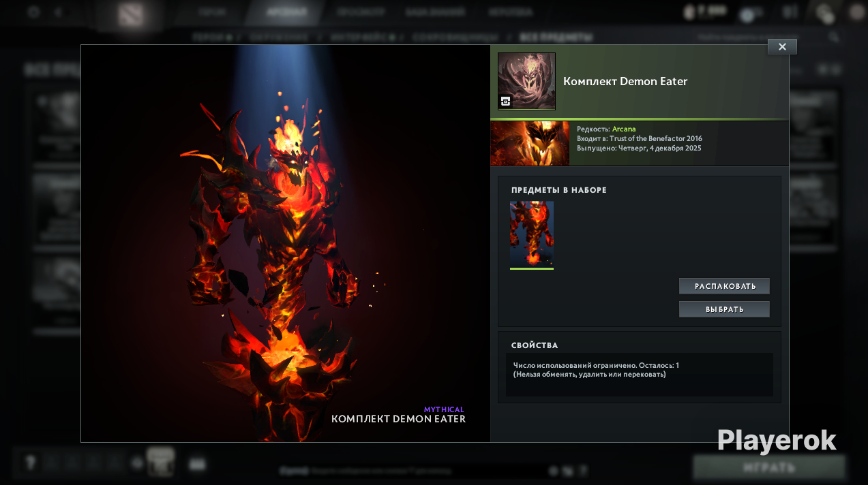Click the 'ПРЕДМЕТЫ В НАБОРЕ' section heading
The height and width of the screenshot is (485, 868).
coord(559,190)
